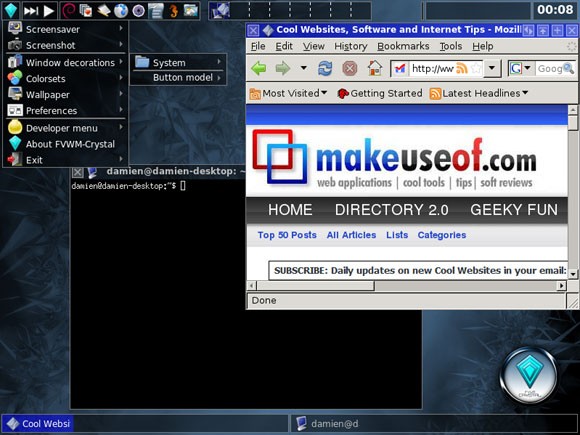The width and height of the screenshot is (580, 435).
Task: Launch the orange seahorse icon in panel
Action: [x=174, y=11]
